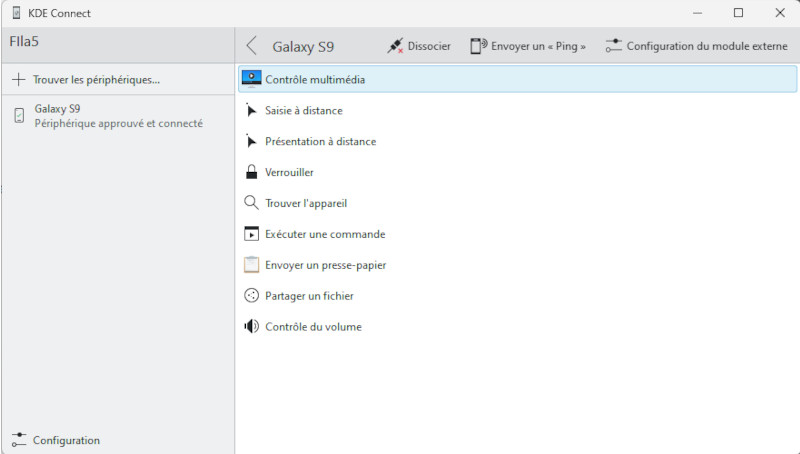The height and width of the screenshot is (454, 800).
Task: Click the magnifier icon for Trouver l'appareil
Action: [251, 203]
